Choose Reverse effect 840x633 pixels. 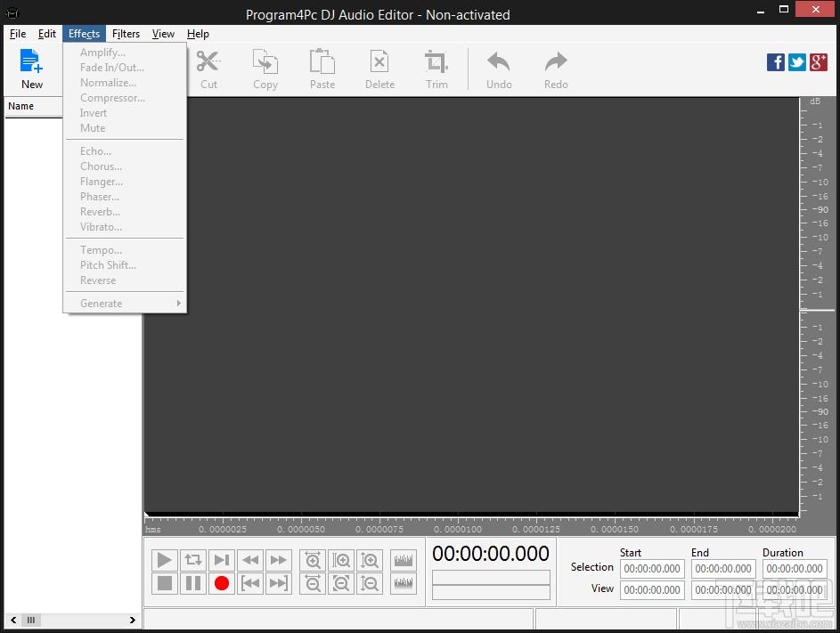point(125,280)
